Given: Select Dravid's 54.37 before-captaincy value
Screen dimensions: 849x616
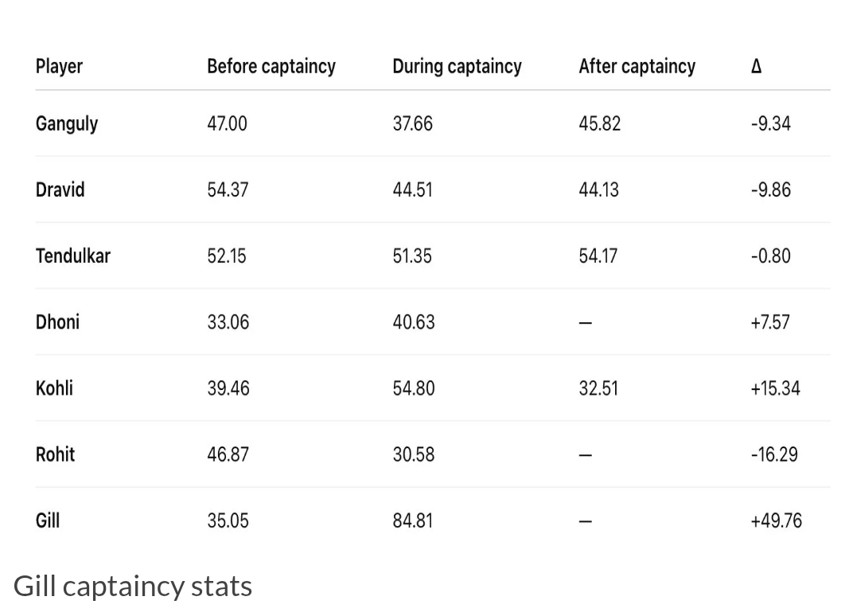Looking at the screenshot, I should coord(228,190).
